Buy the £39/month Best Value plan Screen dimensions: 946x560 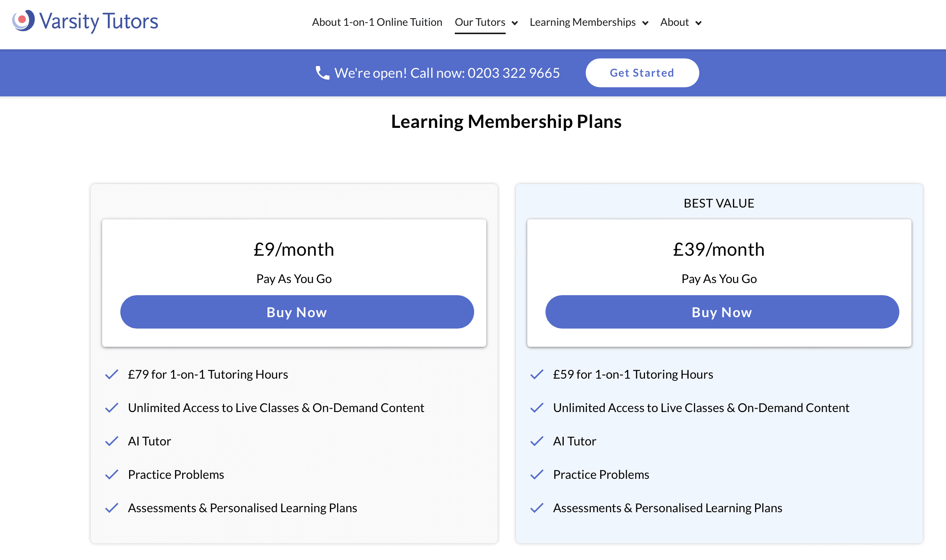(x=722, y=312)
